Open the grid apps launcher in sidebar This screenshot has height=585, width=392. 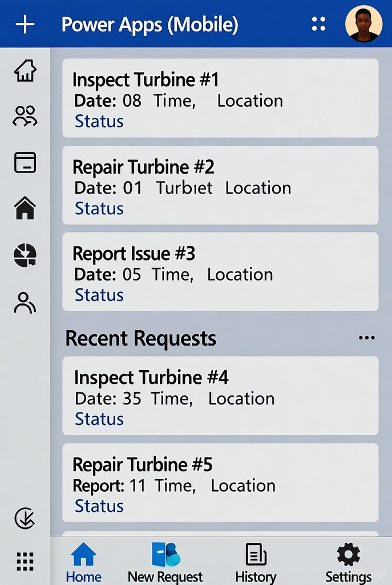pyautogui.click(x=25, y=562)
